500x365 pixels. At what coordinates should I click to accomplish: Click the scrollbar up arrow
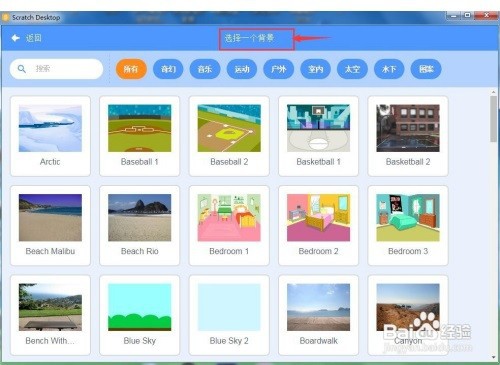pyautogui.click(x=493, y=92)
